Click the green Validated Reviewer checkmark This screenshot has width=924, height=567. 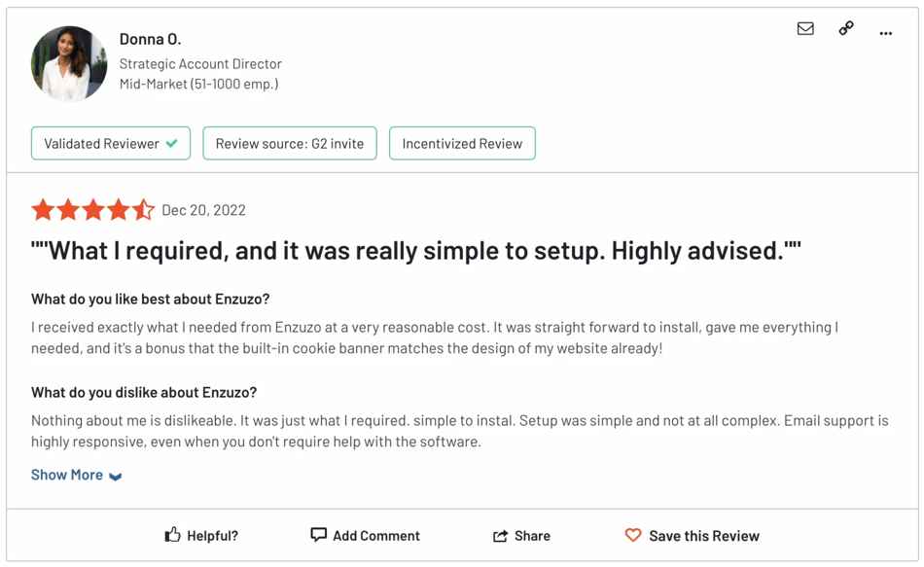tap(171, 143)
